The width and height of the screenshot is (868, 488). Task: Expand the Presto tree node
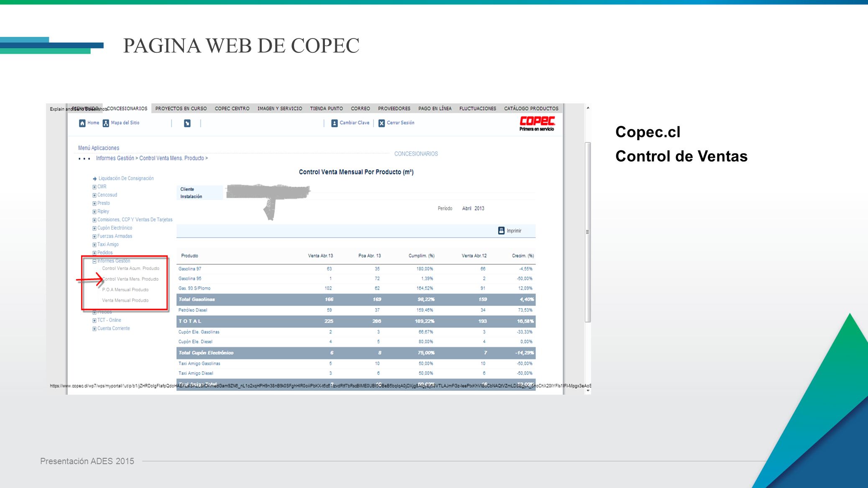94,203
